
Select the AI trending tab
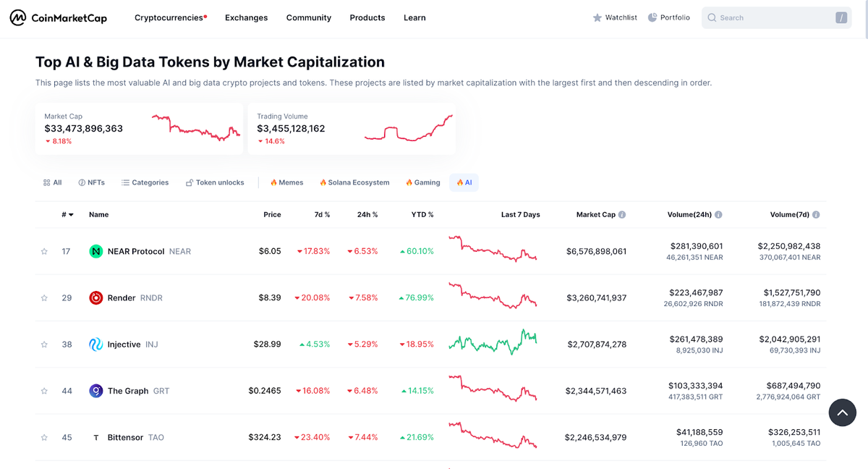point(464,182)
